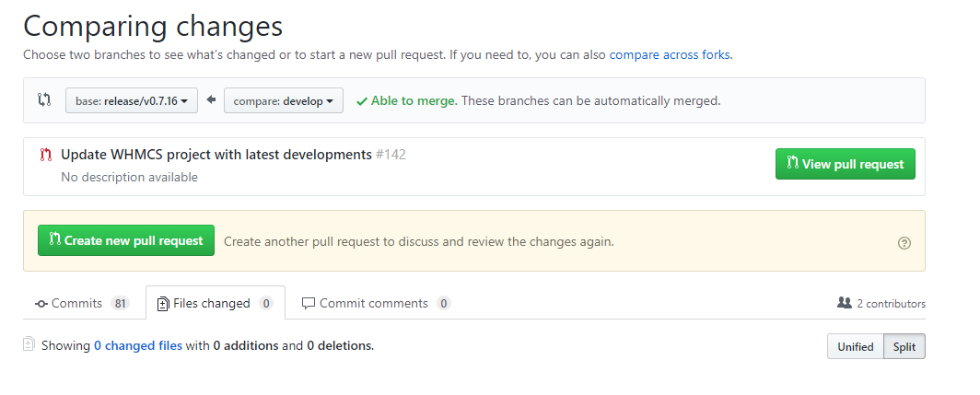Open the base: release/v0.7.16 branch dropdown
Screen dimensions: 980x395
click(x=132, y=100)
